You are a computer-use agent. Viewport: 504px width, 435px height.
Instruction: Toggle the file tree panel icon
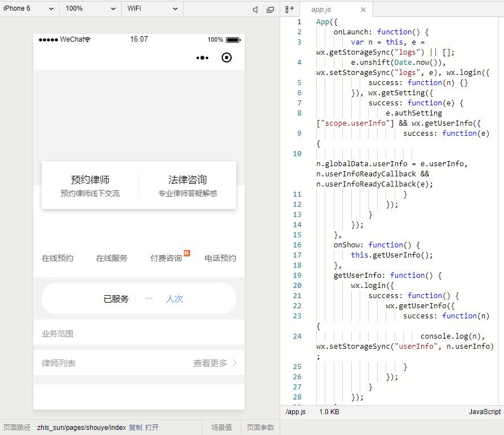(x=289, y=10)
